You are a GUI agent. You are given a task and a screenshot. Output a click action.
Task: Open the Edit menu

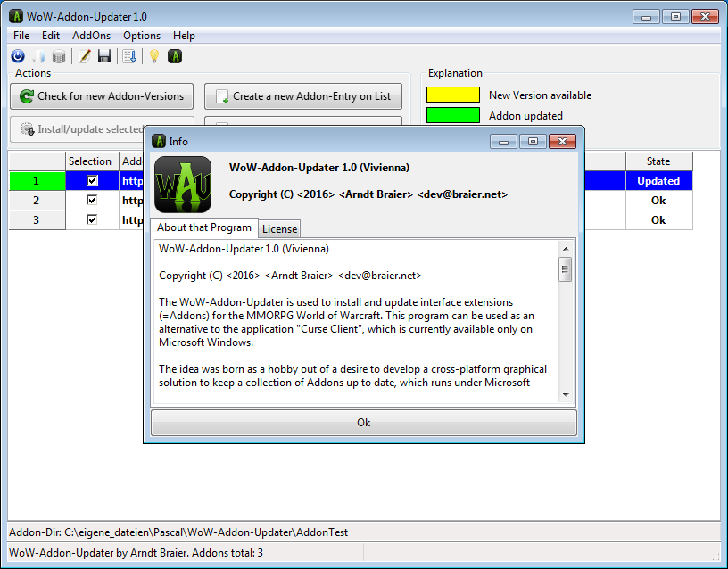click(51, 36)
